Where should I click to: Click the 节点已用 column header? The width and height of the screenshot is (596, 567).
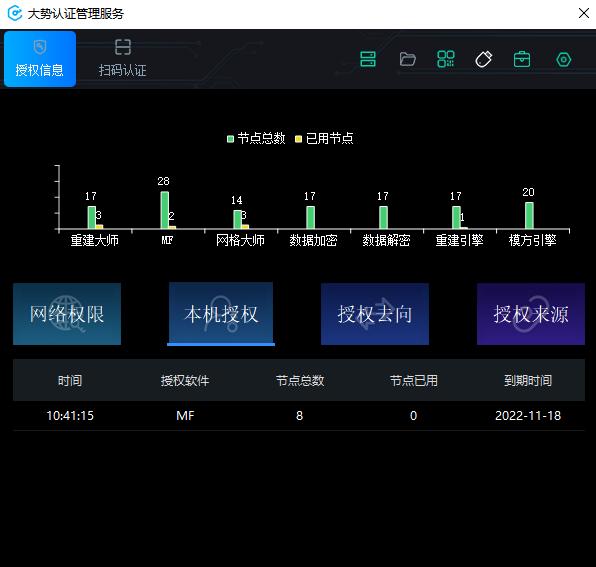pyautogui.click(x=414, y=380)
